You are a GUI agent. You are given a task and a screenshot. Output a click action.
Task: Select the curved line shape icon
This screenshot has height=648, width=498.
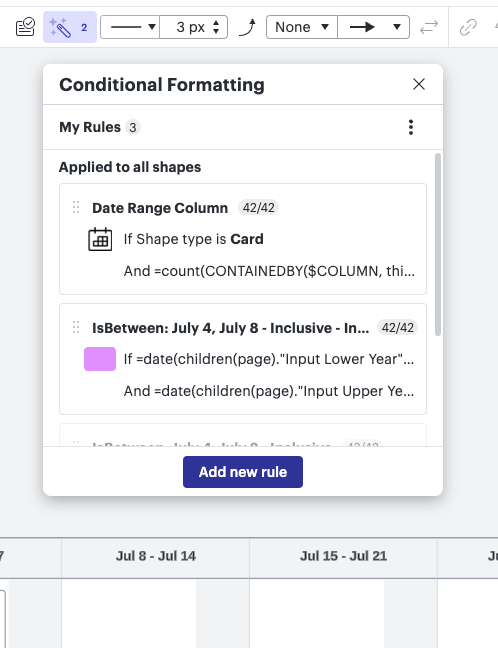point(248,27)
